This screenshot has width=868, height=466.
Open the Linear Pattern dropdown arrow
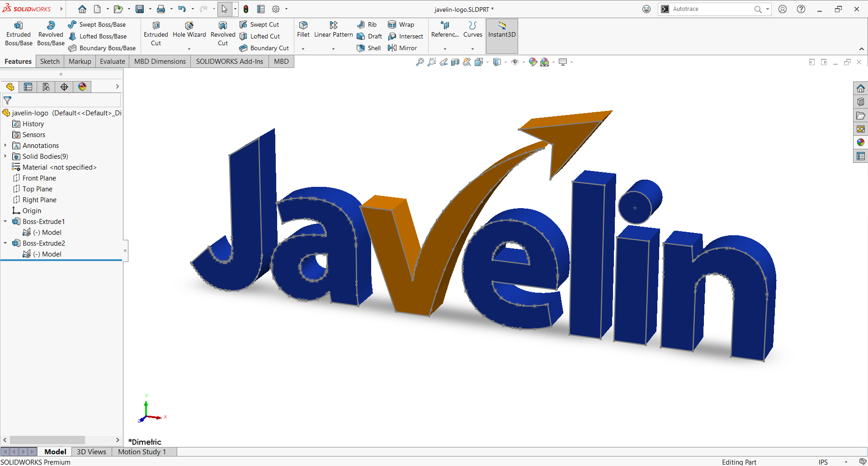click(x=334, y=49)
